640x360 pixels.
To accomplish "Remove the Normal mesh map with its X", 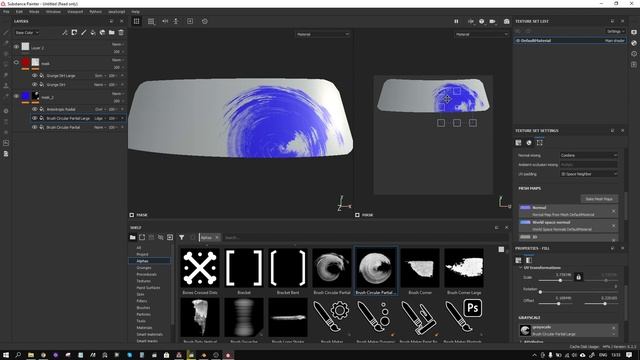I will (x=613, y=211).
